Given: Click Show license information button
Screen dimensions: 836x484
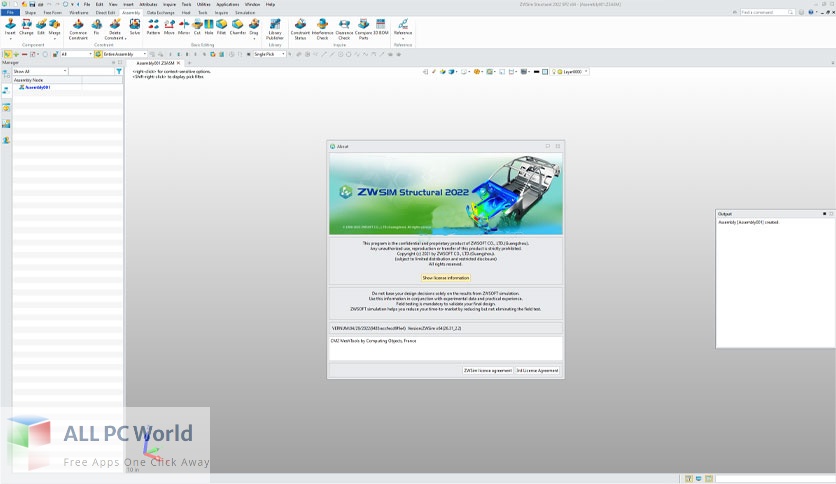Looking at the screenshot, I should pos(446,278).
